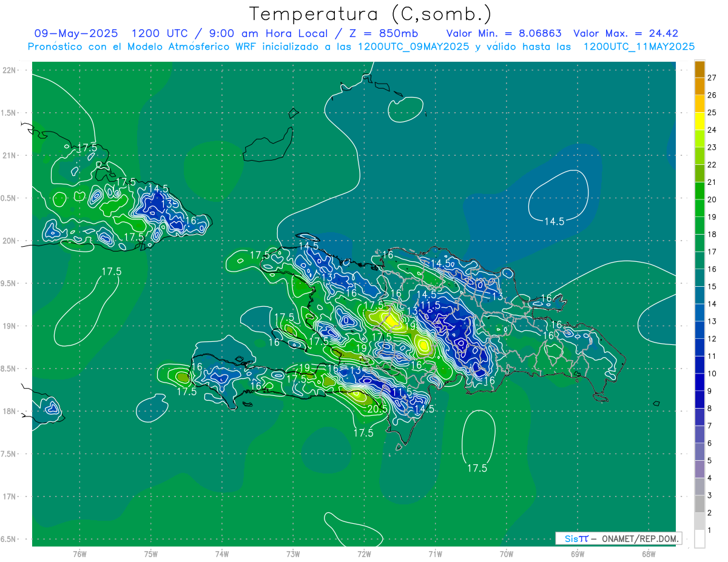Click the "Valor Max. = 24.42" value

(x=625, y=33)
